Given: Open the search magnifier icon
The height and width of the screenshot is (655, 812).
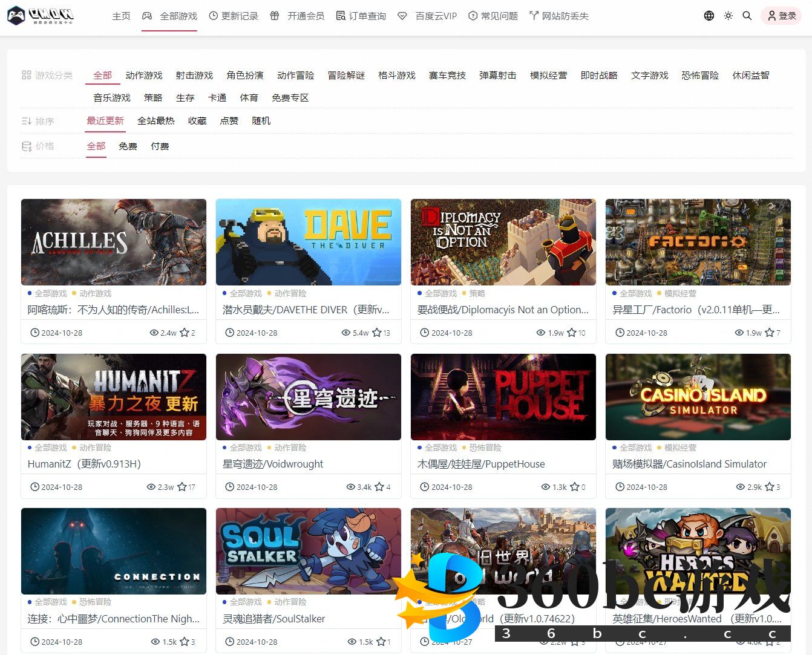Looking at the screenshot, I should pos(747,16).
